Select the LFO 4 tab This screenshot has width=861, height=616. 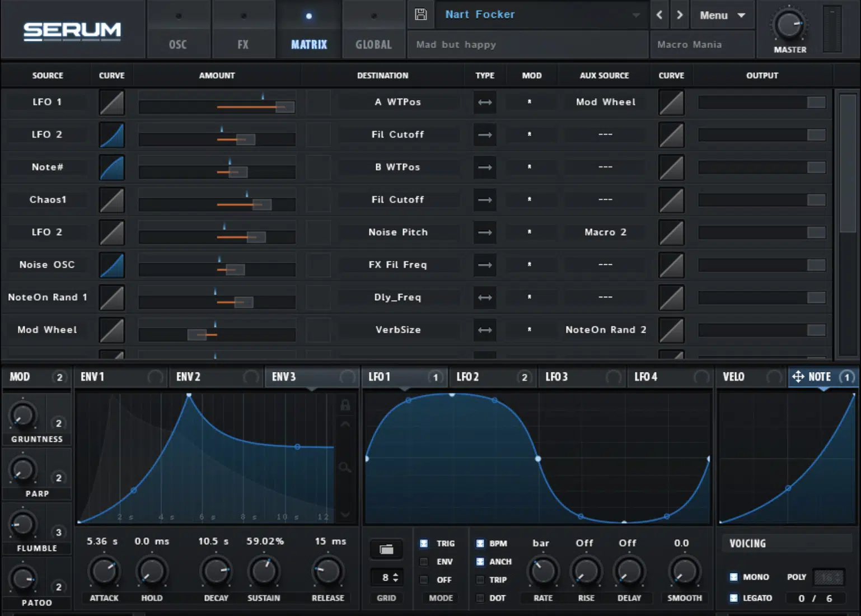pyautogui.click(x=671, y=377)
